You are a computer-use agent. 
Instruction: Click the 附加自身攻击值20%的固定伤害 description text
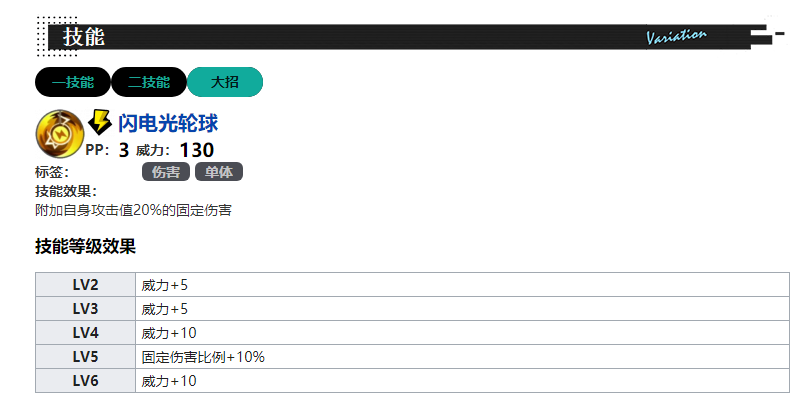click(x=134, y=210)
